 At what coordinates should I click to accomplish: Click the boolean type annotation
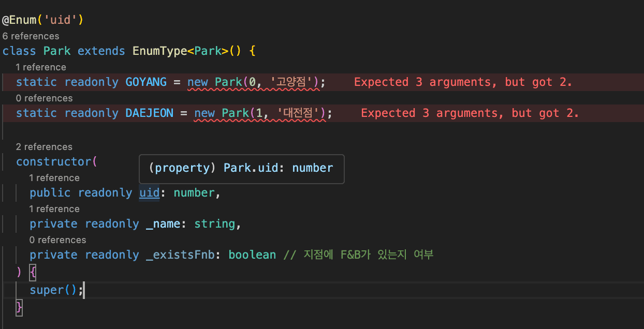pyautogui.click(x=252, y=255)
